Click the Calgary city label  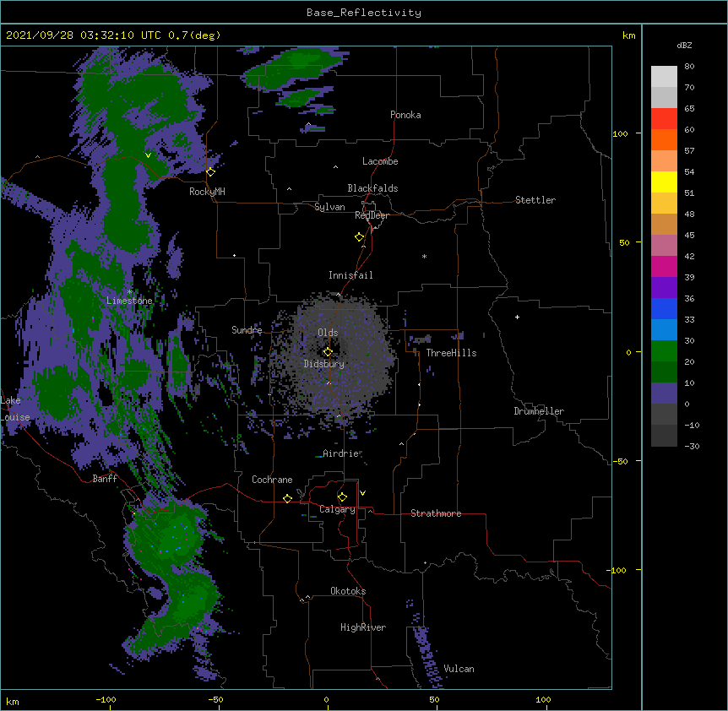338,509
